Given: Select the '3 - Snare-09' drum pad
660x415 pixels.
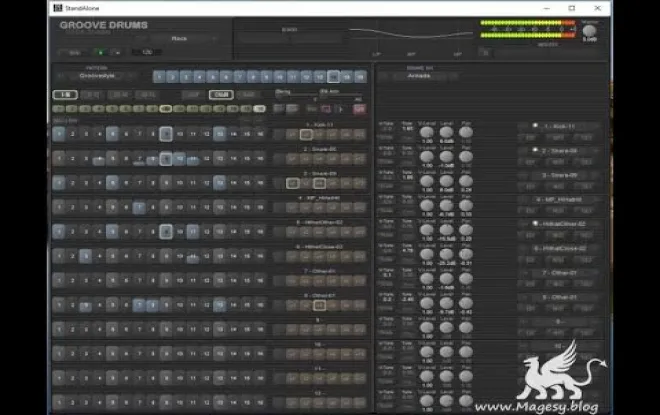Looking at the screenshot, I should (x=559, y=175).
